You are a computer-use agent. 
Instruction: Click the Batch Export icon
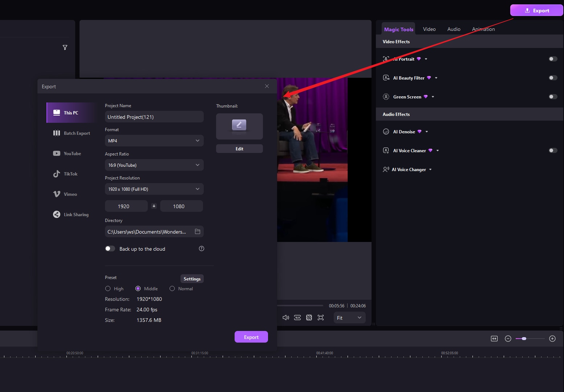[x=57, y=133]
